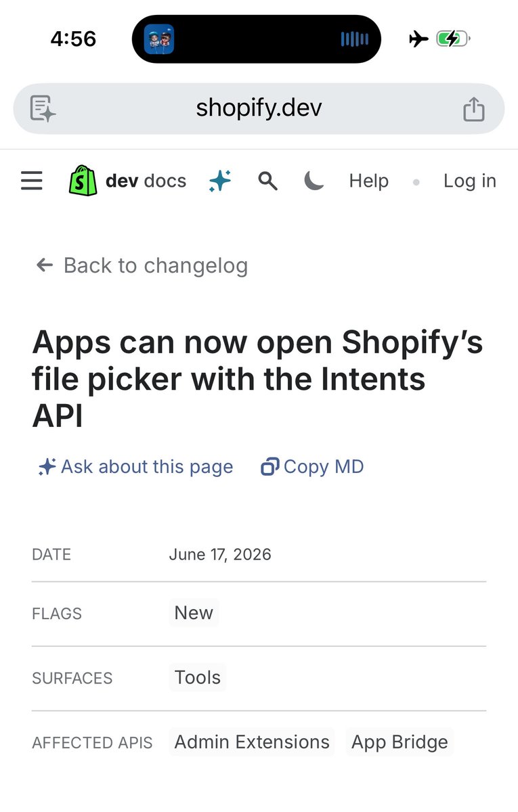
Task: Tap the FLAGS label
Action: pyautogui.click(x=57, y=614)
